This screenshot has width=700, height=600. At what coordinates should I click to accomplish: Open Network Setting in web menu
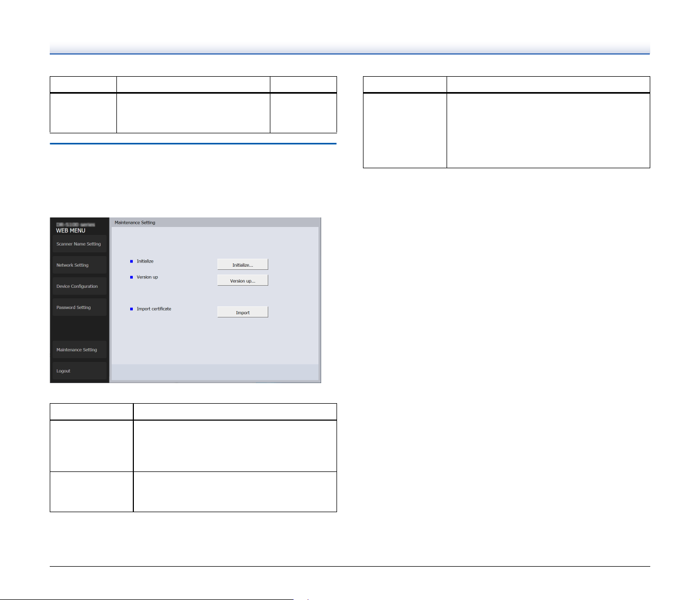pyautogui.click(x=79, y=265)
